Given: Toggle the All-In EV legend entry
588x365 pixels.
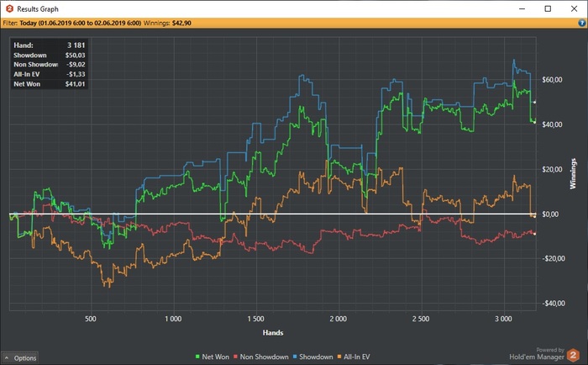Looking at the screenshot, I should [354, 357].
